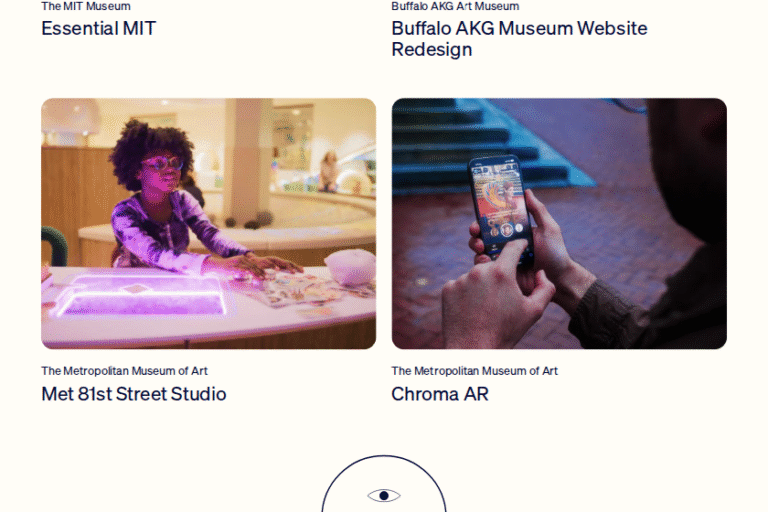This screenshot has height=512, width=768.
Task: Click the white bowl on the studio table
Action: (350, 267)
